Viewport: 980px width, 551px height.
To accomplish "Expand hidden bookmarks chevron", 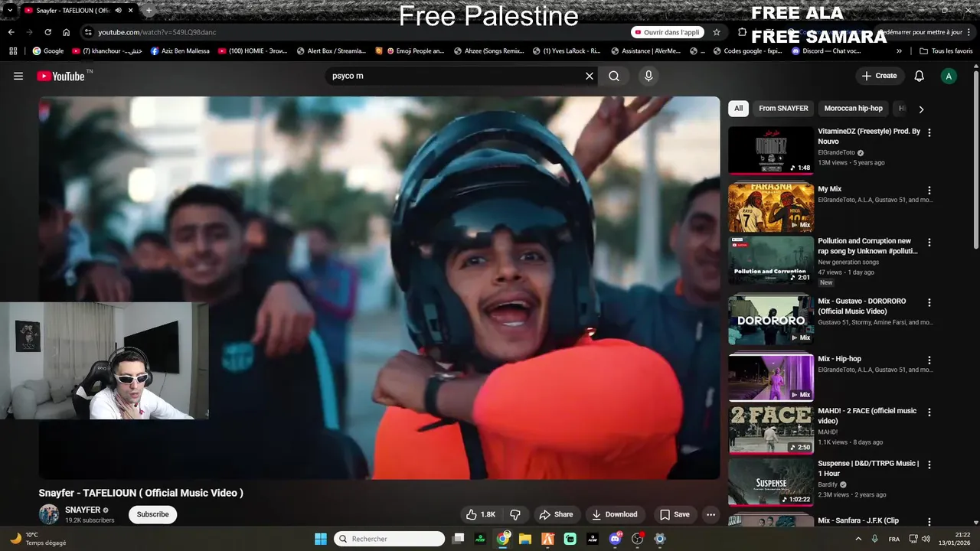I will [900, 51].
